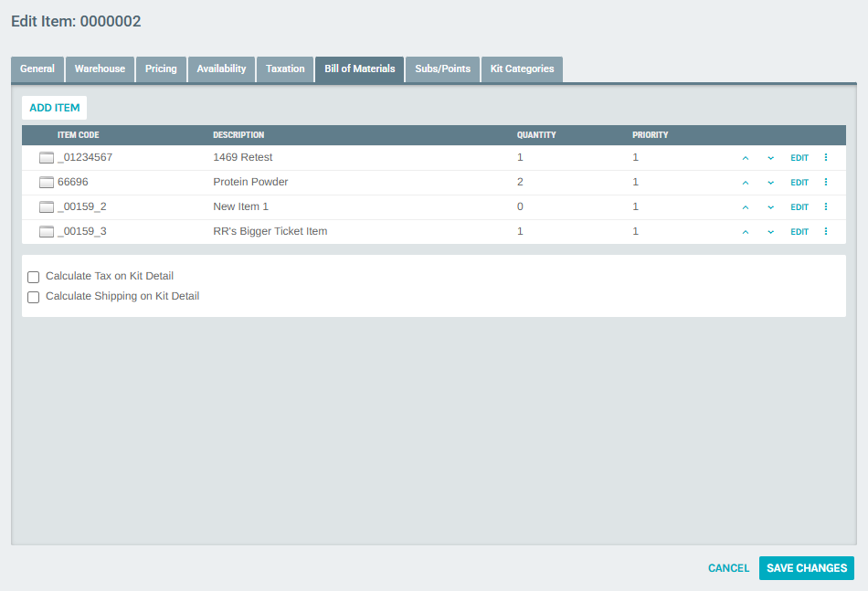The width and height of the screenshot is (868, 591).
Task: Enable Calculate Shipping on Kit Detail
Action: point(33,297)
